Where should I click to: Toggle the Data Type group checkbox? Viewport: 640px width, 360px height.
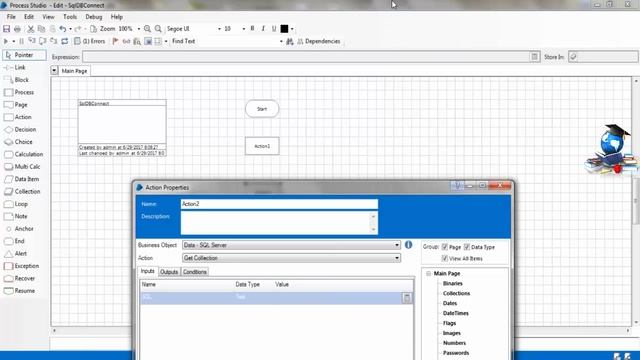pos(467,247)
